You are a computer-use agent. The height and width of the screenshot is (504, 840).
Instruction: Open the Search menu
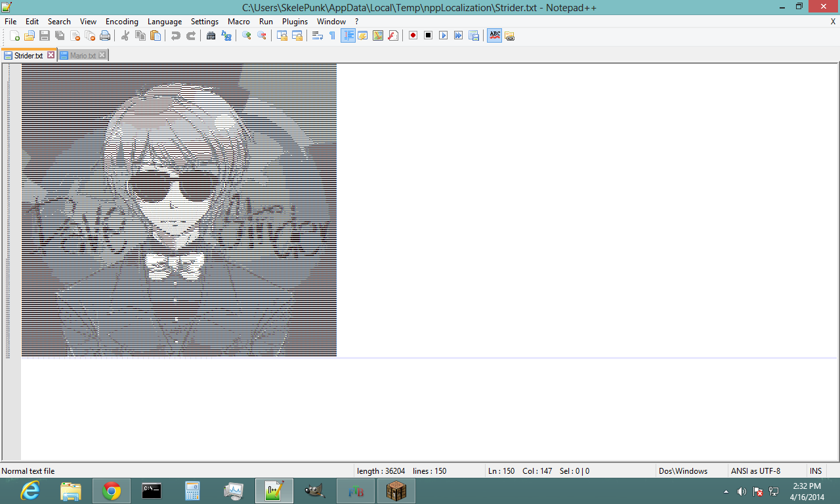click(59, 22)
